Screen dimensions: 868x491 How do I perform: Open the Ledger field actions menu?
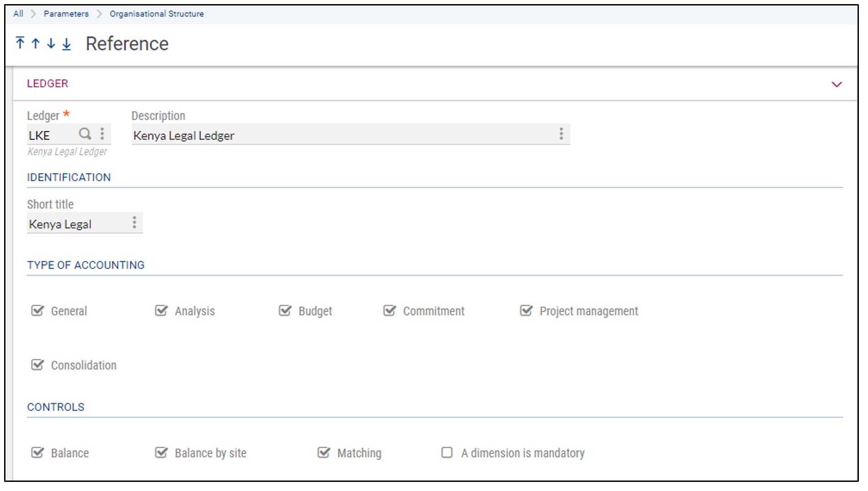[102, 134]
